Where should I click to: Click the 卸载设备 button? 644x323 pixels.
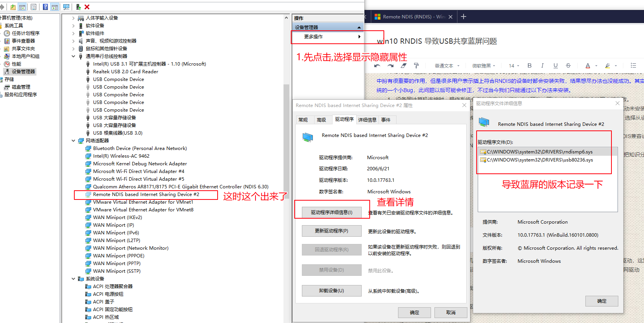pyautogui.click(x=331, y=291)
